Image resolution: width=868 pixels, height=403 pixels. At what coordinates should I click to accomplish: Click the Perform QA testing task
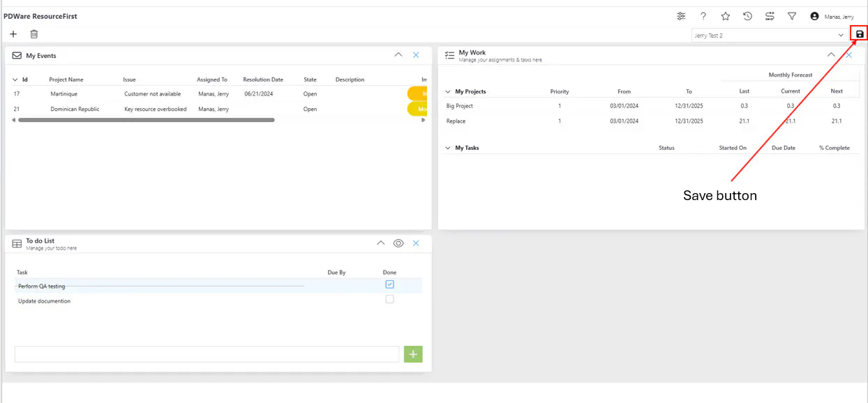[x=41, y=286]
